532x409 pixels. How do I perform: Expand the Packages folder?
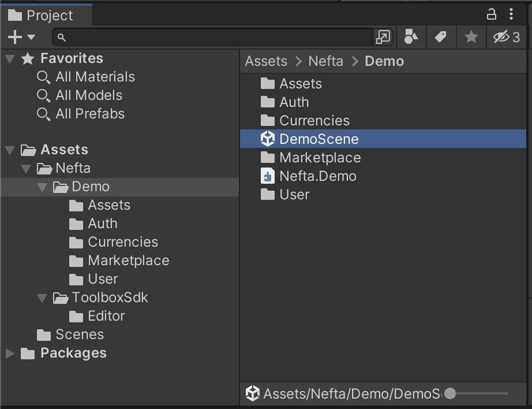10,354
